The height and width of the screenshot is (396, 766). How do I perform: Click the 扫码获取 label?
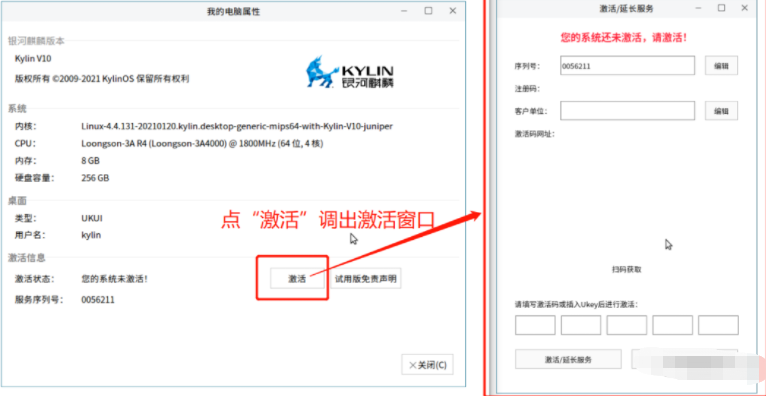coord(626,269)
